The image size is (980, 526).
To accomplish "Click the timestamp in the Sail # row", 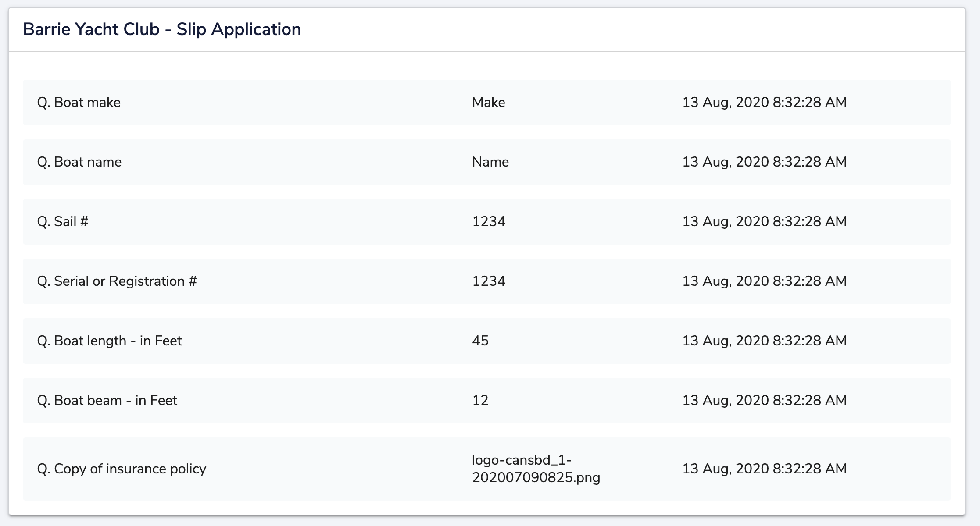I will (764, 221).
